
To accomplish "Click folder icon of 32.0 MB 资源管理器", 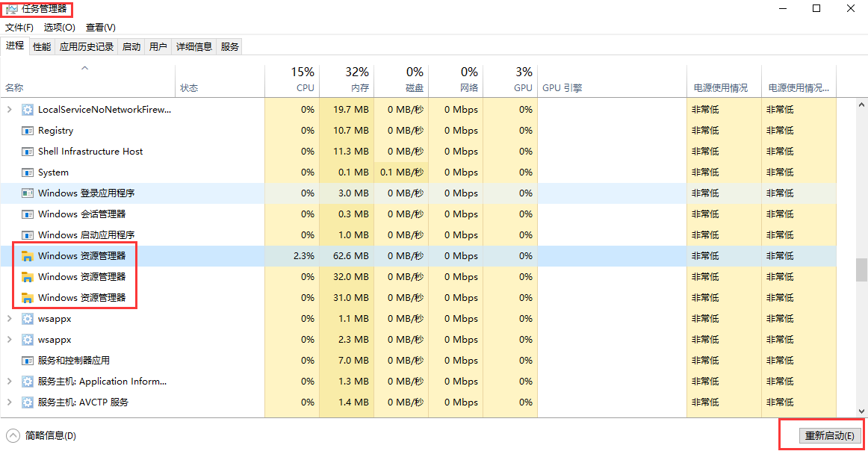I will pyautogui.click(x=27, y=277).
